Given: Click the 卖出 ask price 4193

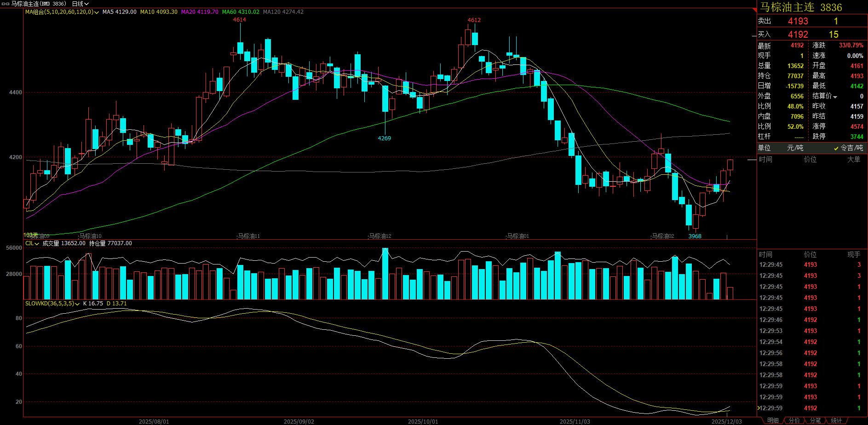Looking at the screenshot, I should (x=798, y=21).
